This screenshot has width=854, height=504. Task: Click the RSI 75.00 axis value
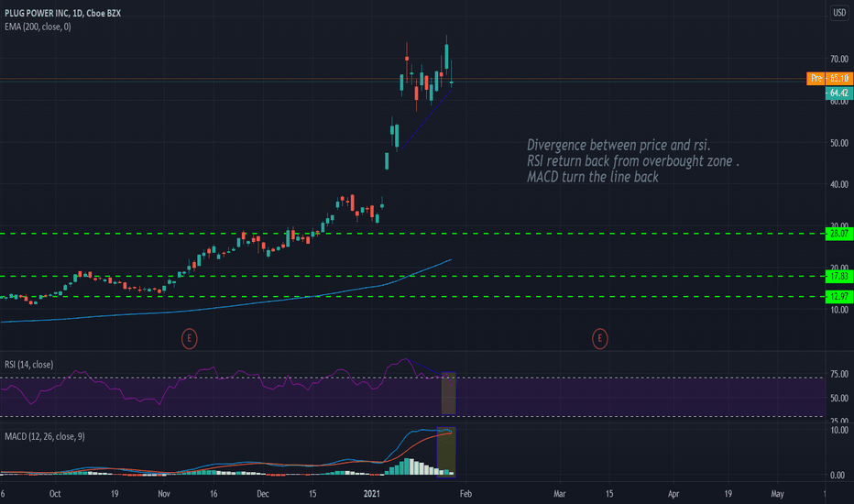[838, 374]
